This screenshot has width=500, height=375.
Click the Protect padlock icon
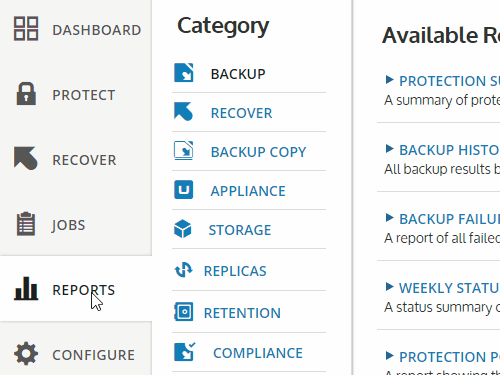(x=26, y=94)
